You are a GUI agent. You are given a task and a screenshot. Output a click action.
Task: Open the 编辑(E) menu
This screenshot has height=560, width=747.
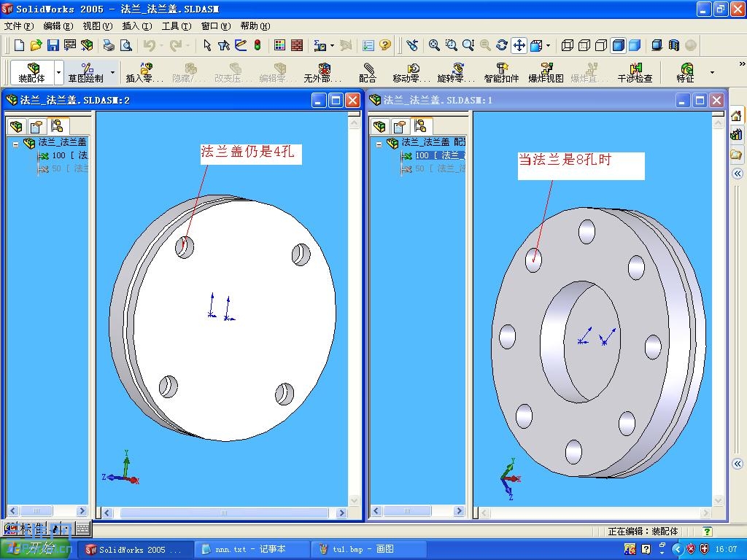tap(58, 26)
